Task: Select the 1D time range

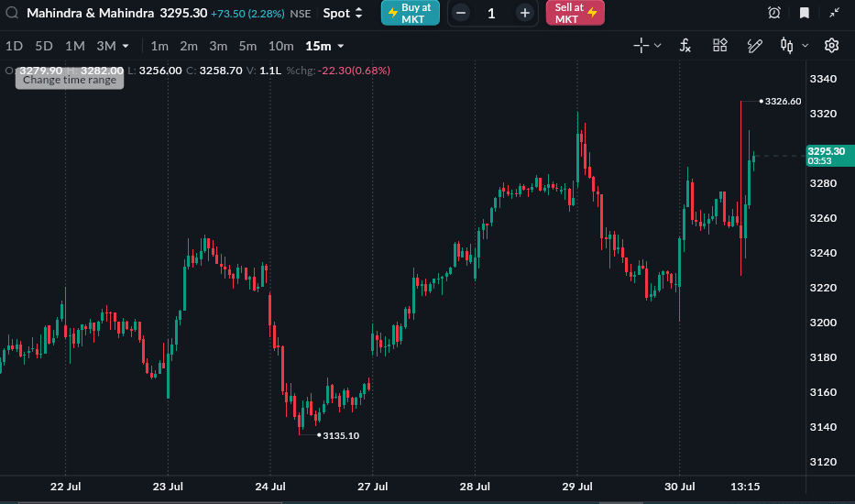Action: [14, 46]
